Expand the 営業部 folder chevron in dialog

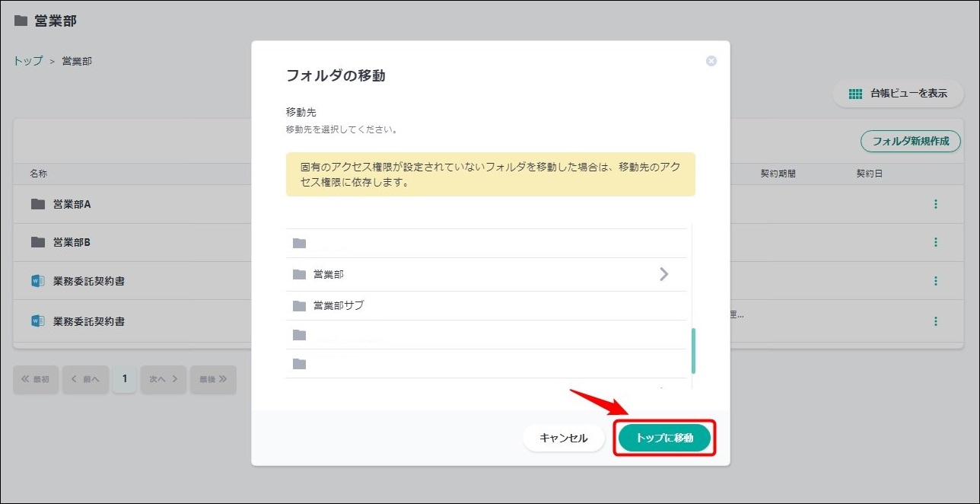[x=663, y=274]
